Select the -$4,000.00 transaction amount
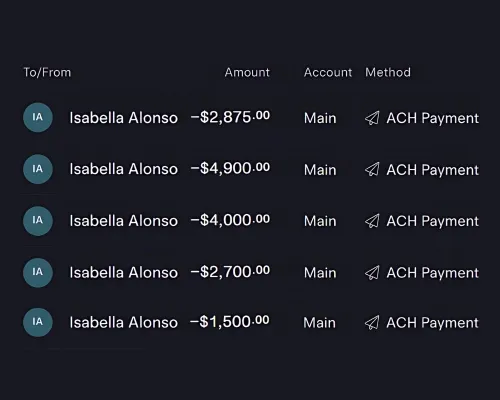 click(230, 220)
